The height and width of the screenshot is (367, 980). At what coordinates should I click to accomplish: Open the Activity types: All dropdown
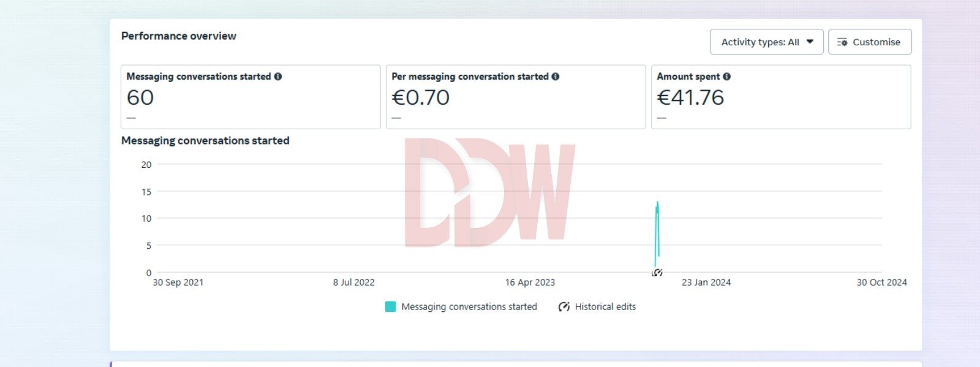(766, 42)
